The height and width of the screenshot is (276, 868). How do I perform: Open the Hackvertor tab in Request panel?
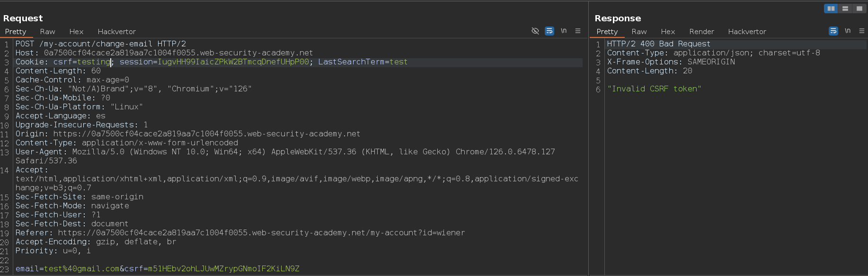pyautogui.click(x=116, y=32)
